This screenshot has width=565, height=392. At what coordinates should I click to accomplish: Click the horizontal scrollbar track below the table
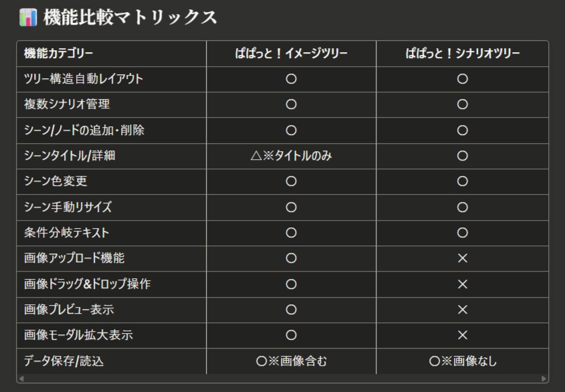(282, 379)
